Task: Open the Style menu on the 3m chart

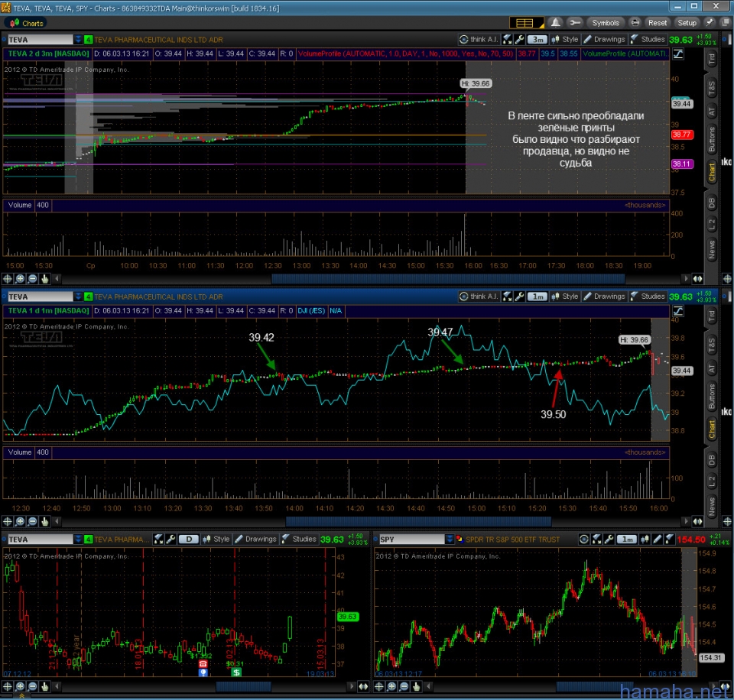Action: (x=565, y=39)
